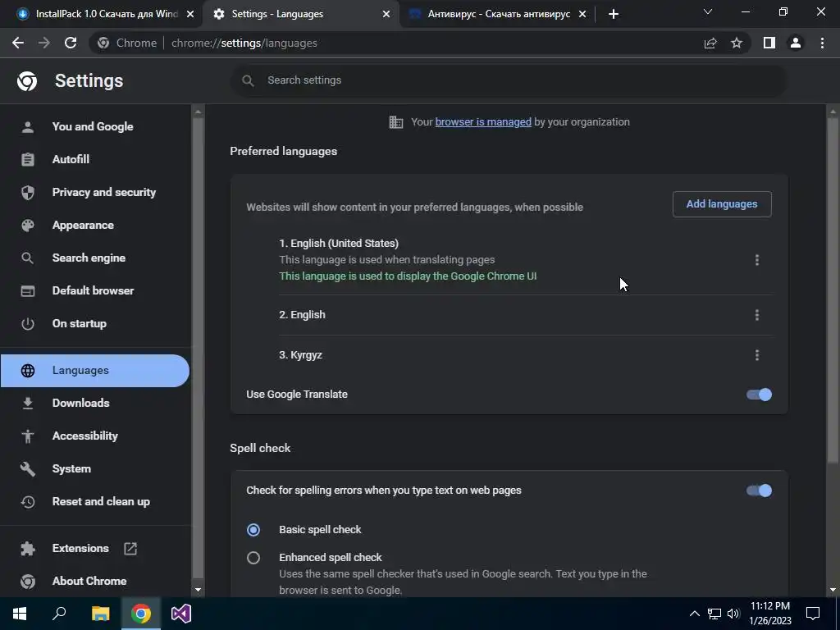Close the Антивирус tab

(x=582, y=14)
